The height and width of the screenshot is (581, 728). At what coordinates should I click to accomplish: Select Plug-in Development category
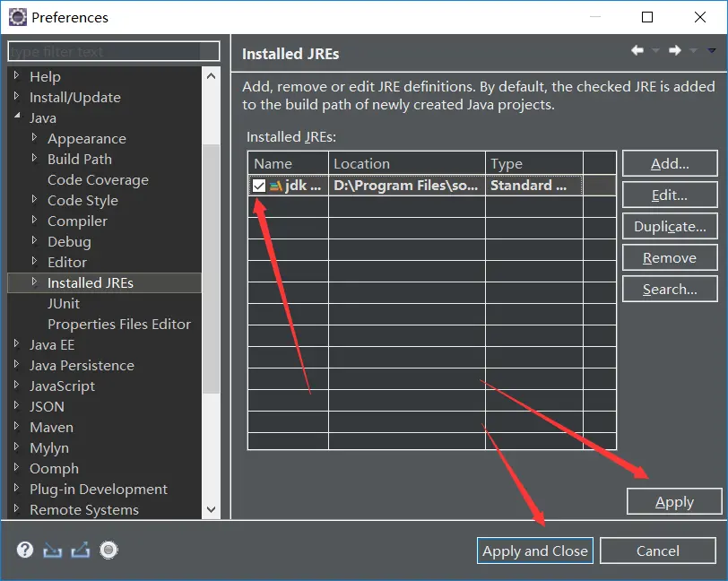(99, 489)
